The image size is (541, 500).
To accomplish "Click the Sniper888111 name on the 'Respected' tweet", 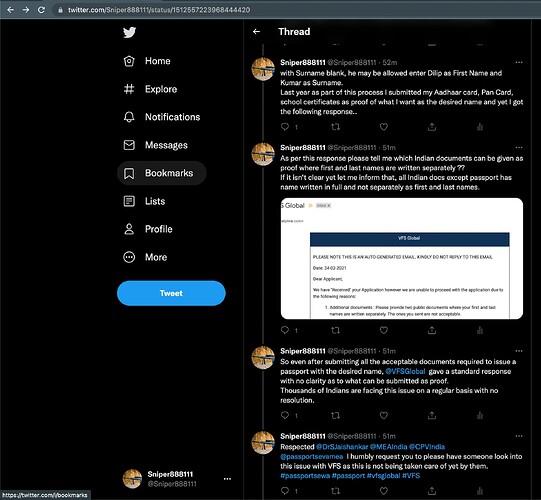I will pyautogui.click(x=303, y=436).
